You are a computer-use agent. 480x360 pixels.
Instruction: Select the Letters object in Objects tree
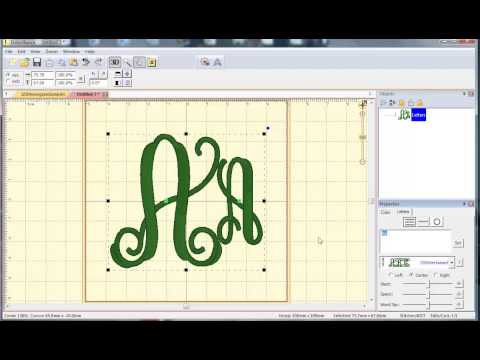[x=418, y=115]
